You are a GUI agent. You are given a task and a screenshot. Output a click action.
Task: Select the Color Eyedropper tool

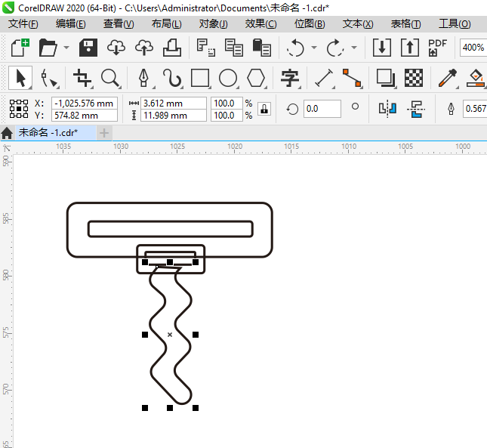(448, 78)
